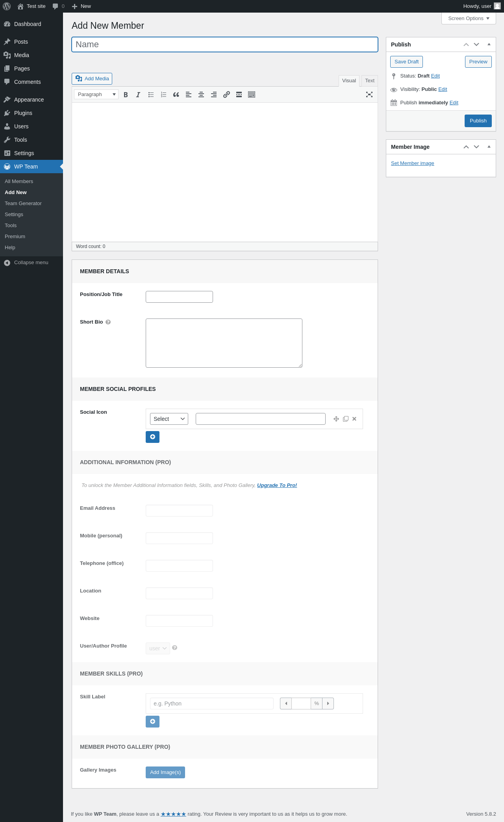Toggle the Member Image panel

tap(489, 147)
